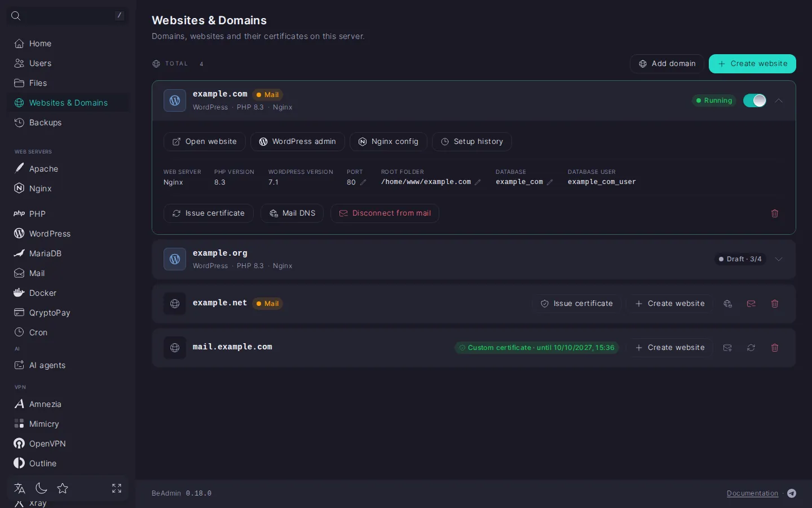Open the Documentation link
The height and width of the screenshot is (508, 812).
tap(752, 493)
